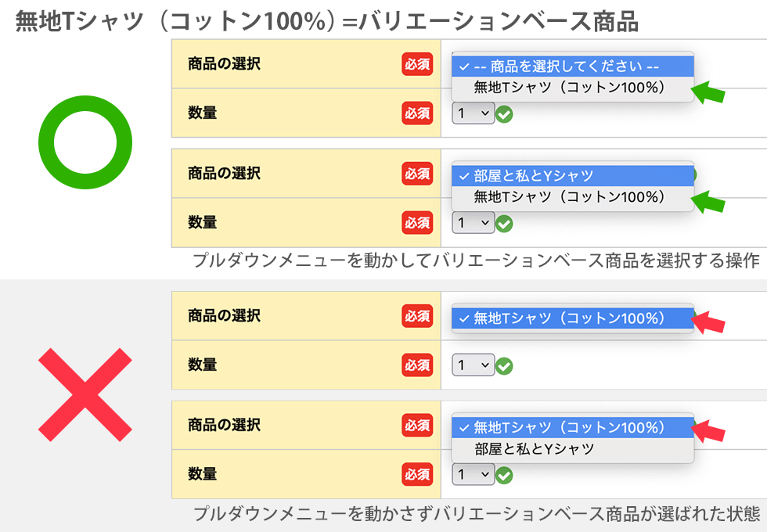Click green checkmark beside second quantity dropdown

coord(504,224)
